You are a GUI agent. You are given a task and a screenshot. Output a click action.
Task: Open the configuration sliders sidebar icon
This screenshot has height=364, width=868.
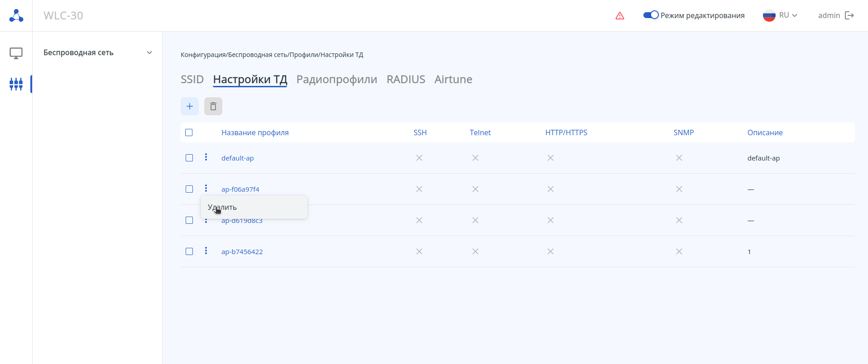[16, 84]
